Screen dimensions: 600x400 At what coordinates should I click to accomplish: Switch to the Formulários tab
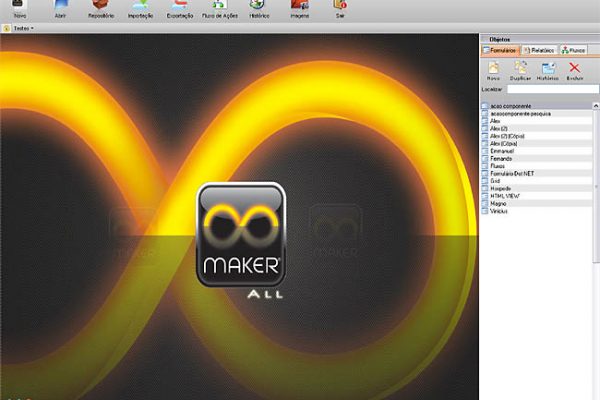pos(500,49)
